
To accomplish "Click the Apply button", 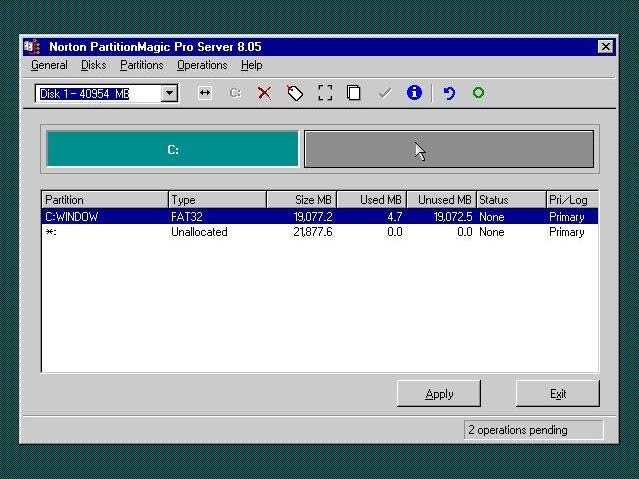I will (x=439, y=394).
